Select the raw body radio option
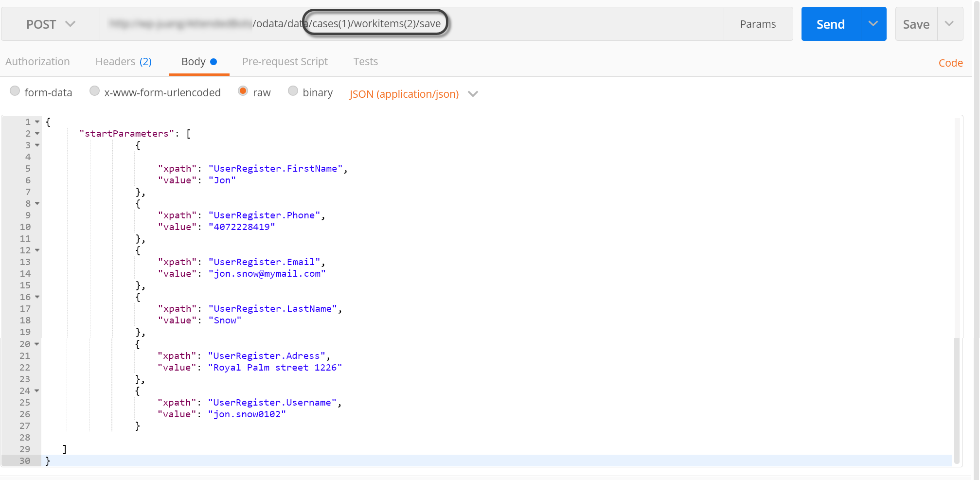The image size is (980, 480). (243, 91)
